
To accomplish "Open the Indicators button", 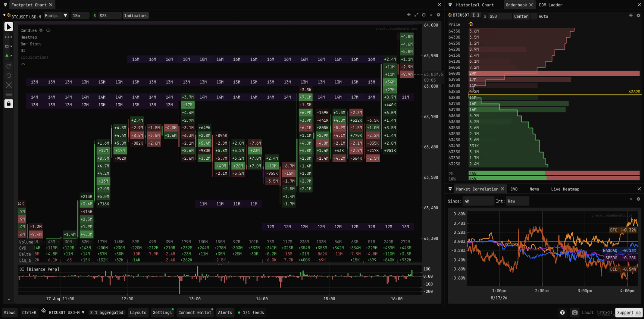I will coord(136,16).
